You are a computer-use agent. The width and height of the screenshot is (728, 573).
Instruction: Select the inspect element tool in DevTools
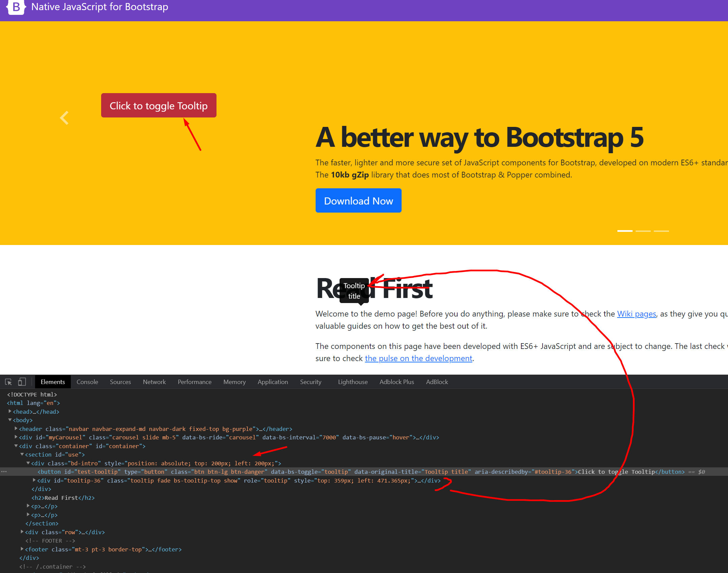pos(8,382)
